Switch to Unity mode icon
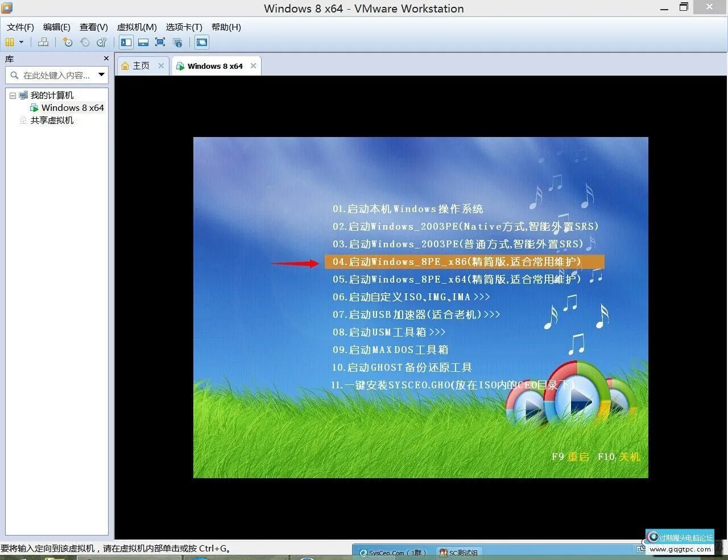Screen dimensions: 728x560 (177, 42)
